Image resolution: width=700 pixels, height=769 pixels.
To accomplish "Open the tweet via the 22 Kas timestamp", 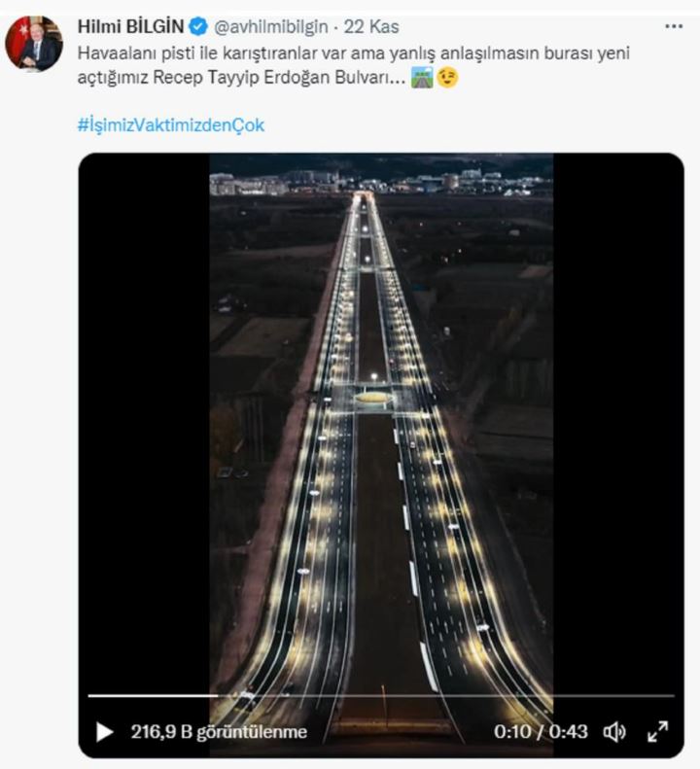I will pos(378,26).
